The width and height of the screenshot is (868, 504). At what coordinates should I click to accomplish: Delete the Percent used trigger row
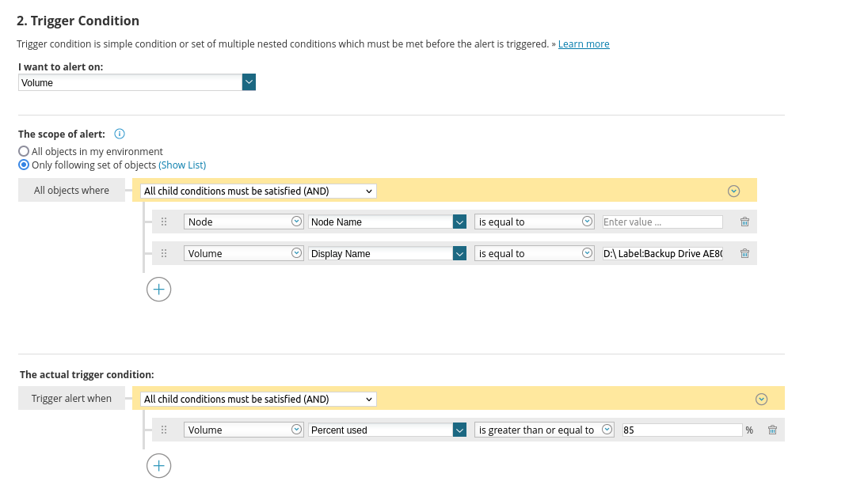[x=772, y=430]
